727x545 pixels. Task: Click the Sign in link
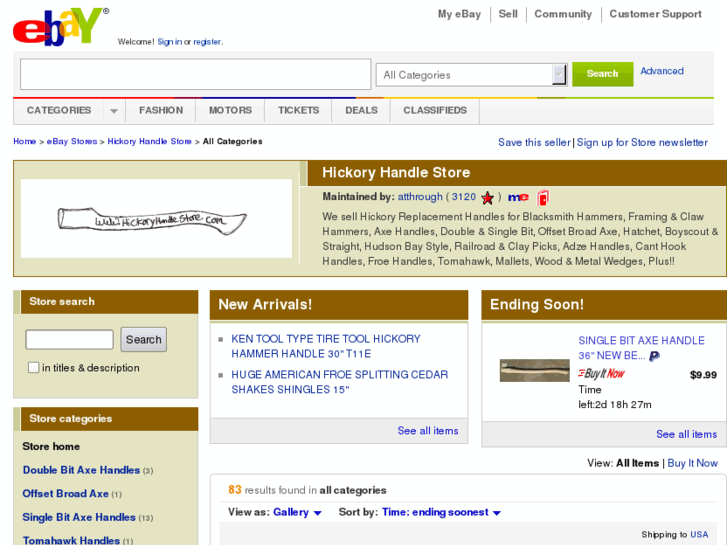(x=169, y=42)
